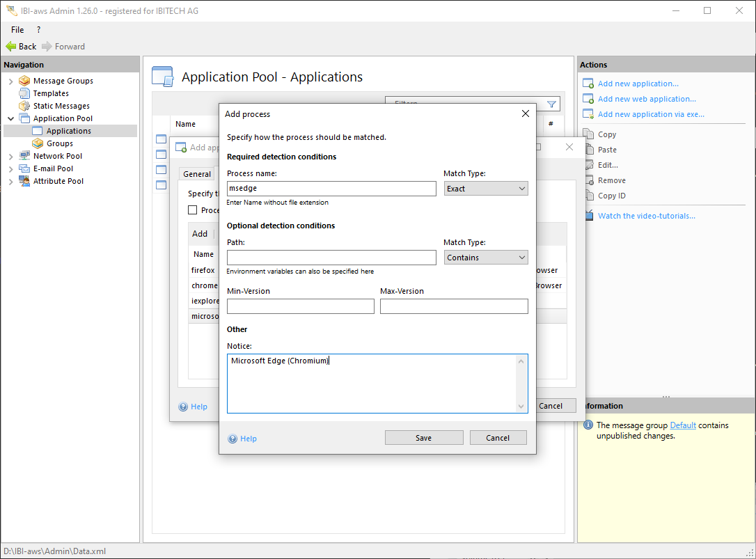The width and height of the screenshot is (756, 559).
Task: Switch to the General tab
Action: coord(197,174)
